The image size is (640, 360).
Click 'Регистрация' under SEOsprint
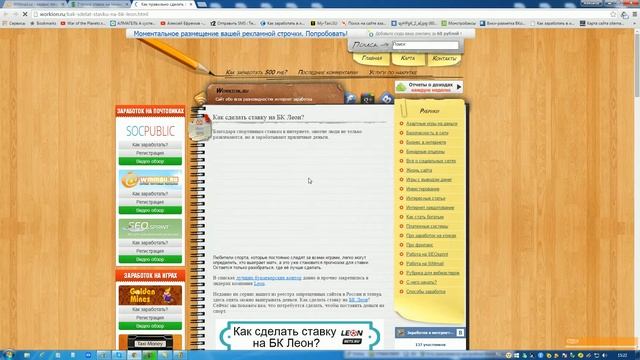pos(150,251)
